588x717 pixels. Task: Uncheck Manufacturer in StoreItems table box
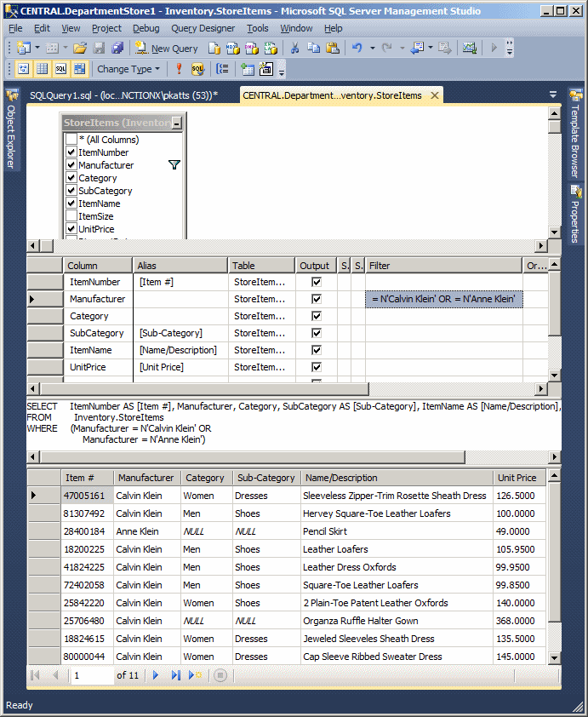pos(71,164)
